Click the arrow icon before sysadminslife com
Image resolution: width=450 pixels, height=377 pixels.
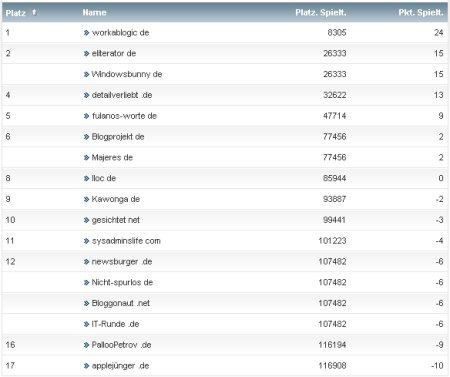(86, 241)
